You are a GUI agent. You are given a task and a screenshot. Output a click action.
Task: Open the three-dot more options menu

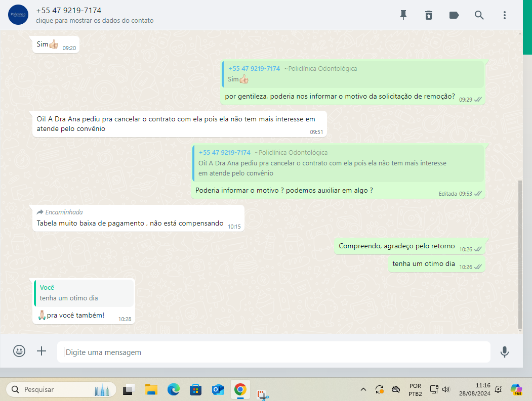505,15
